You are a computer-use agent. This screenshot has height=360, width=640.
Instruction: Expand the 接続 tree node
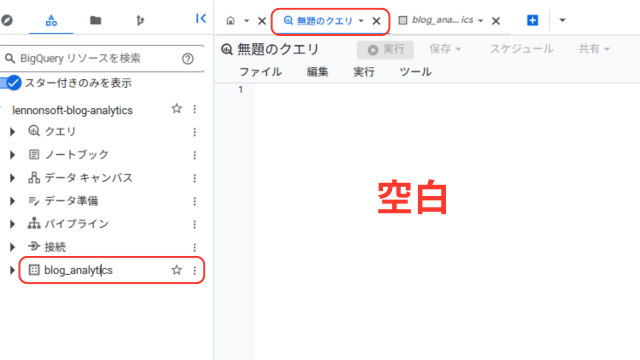click(12, 247)
